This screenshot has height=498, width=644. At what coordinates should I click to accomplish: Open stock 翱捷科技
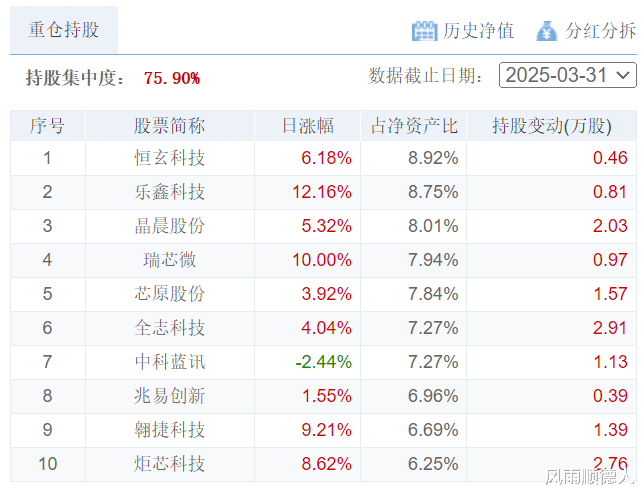(170, 430)
